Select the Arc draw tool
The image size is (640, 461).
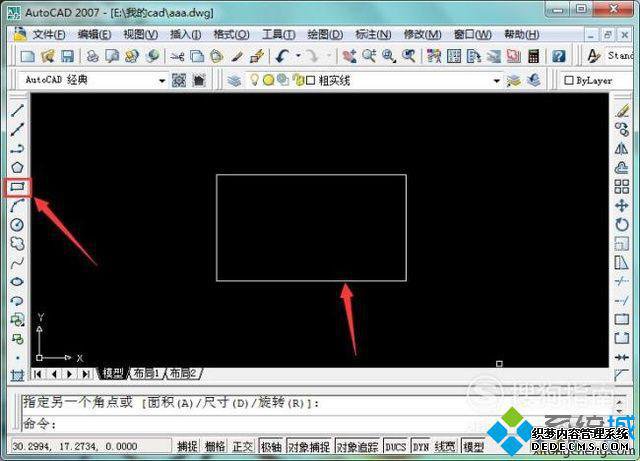pos(17,206)
